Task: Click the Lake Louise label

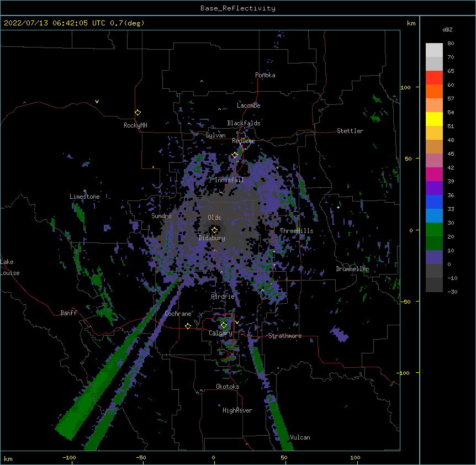Action: coord(10,267)
